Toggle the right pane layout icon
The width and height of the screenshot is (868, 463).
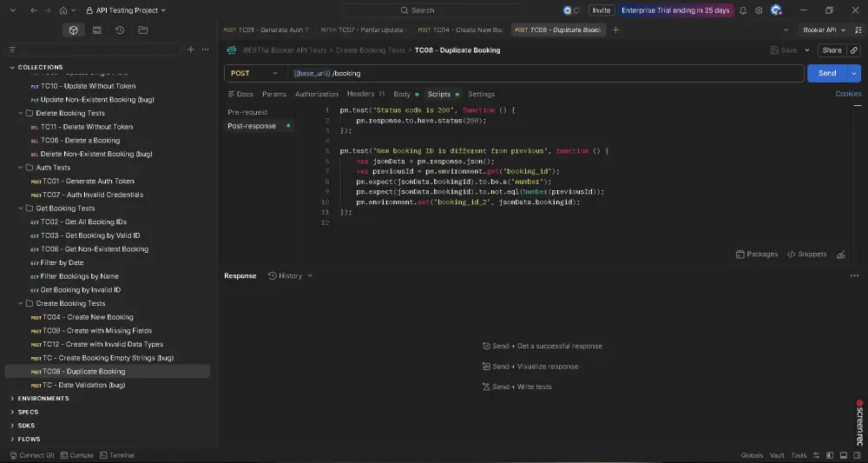point(857,455)
